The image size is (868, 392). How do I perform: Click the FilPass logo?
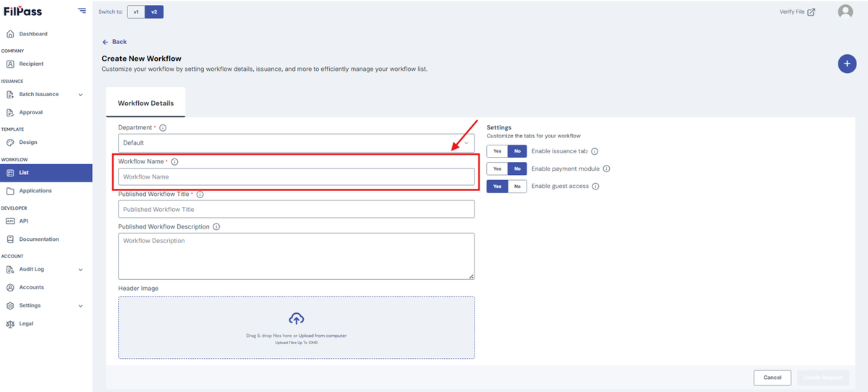pyautogui.click(x=22, y=11)
